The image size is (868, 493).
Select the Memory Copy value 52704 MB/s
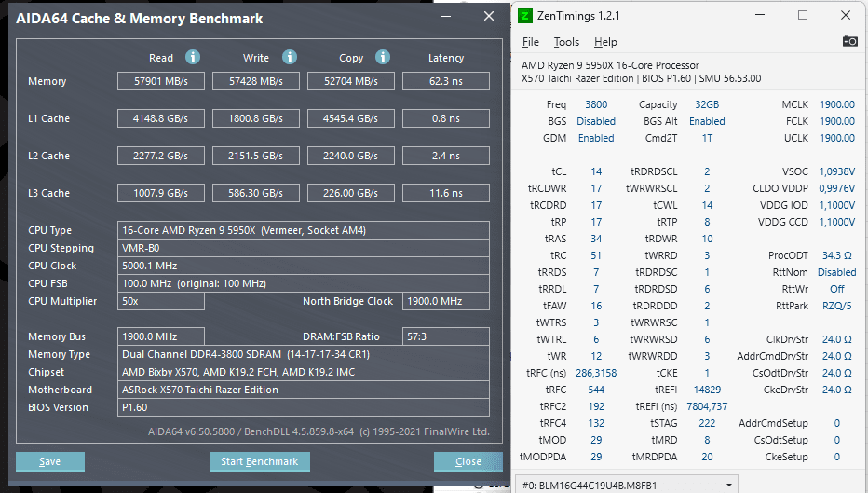[x=351, y=81]
